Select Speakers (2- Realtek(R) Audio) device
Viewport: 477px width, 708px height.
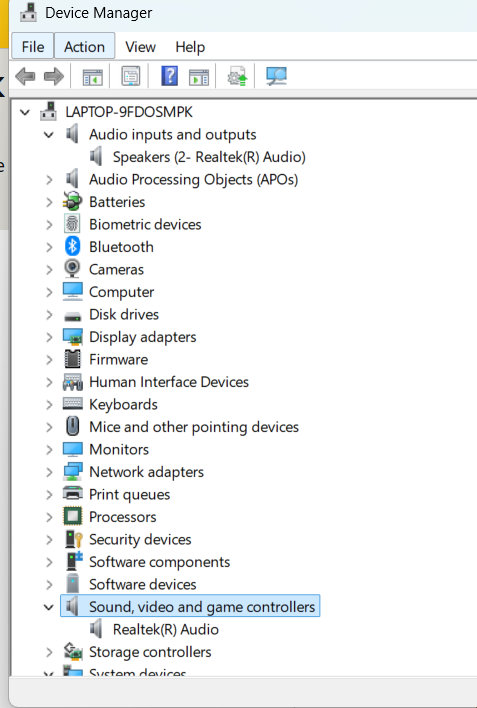coord(209,157)
